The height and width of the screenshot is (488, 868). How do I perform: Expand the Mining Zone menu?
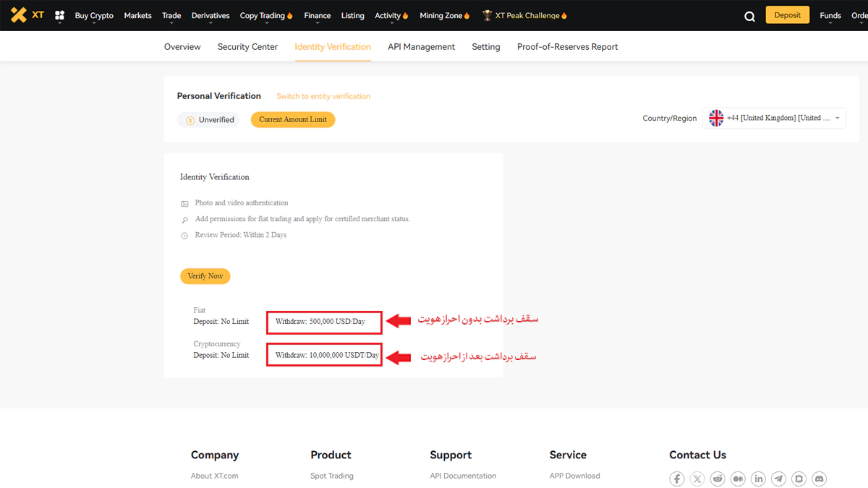pos(445,16)
